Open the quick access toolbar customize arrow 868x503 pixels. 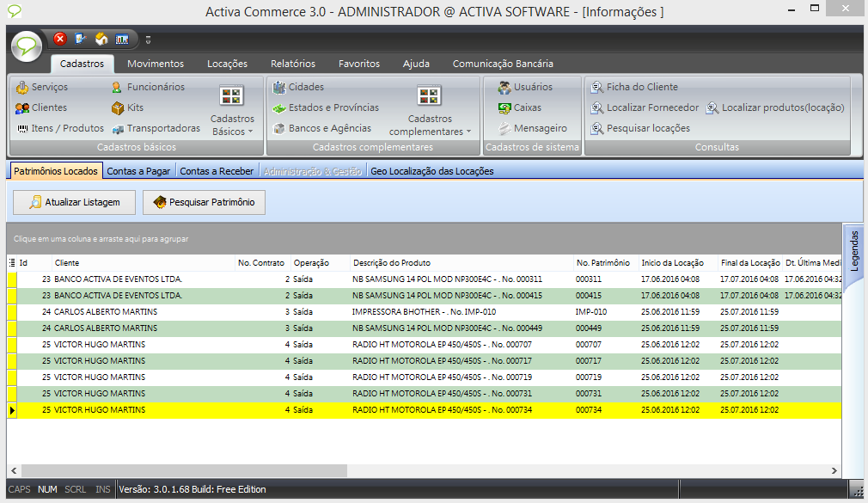tap(148, 40)
